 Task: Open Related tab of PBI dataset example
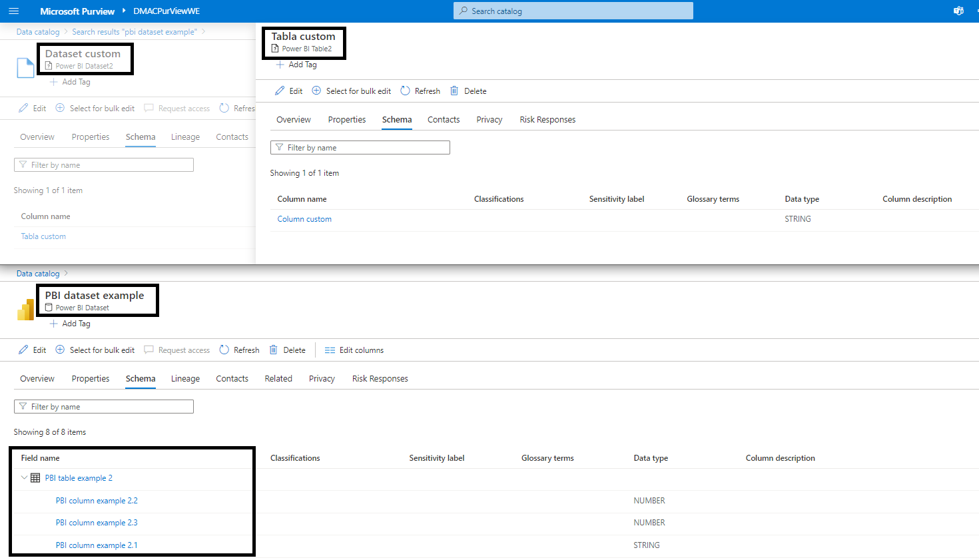(x=278, y=379)
